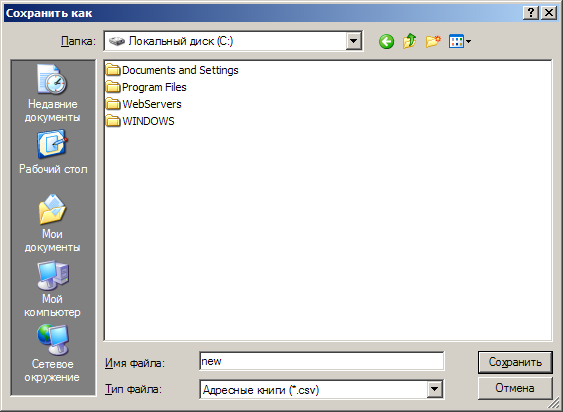Screen dimensions: 563x412
Task: Open Мои документы in the sidebar
Action: pyautogui.click(x=52, y=223)
